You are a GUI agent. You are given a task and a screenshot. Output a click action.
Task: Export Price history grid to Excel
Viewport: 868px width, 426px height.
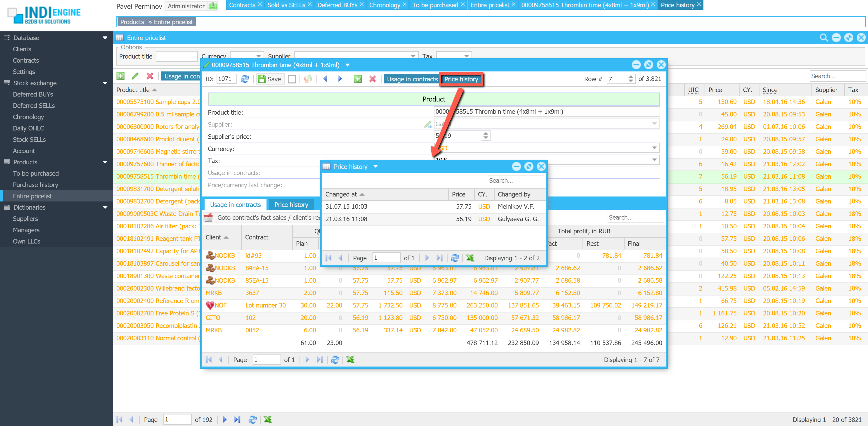click(470, 258)
